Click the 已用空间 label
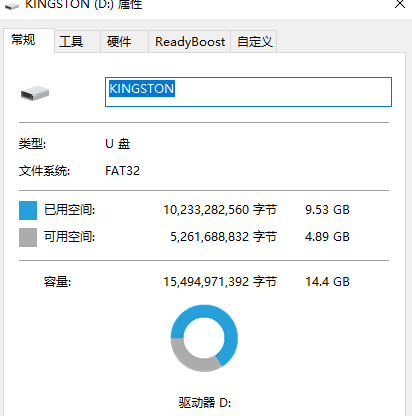This screenshot has width=412, height=416. 70,210
